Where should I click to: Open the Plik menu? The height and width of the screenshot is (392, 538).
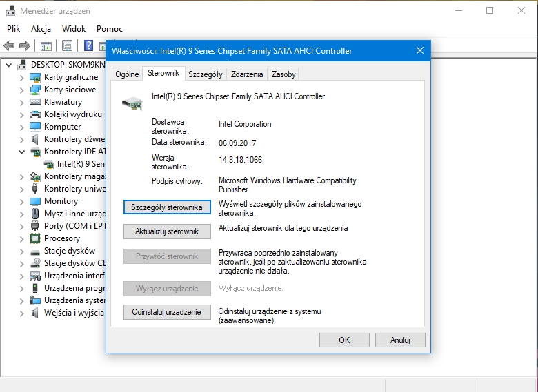pyautogui.click(x=14, y=29)
